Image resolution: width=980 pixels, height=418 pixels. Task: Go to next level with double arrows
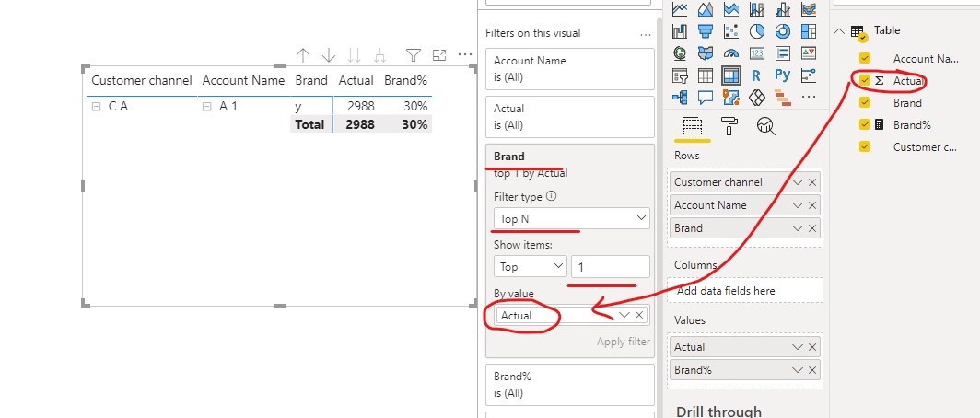(354, 55)
